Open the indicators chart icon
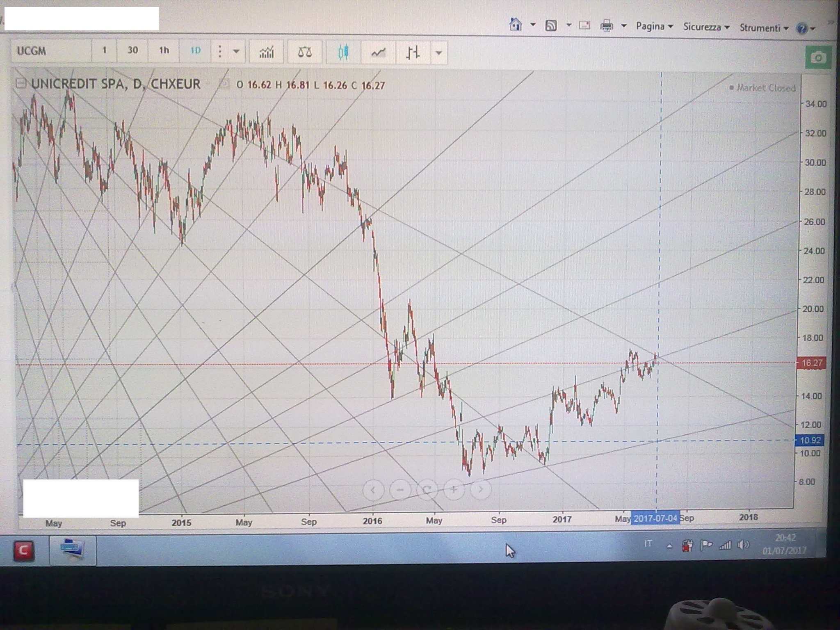Screen dimensions: 840x630 266,52
